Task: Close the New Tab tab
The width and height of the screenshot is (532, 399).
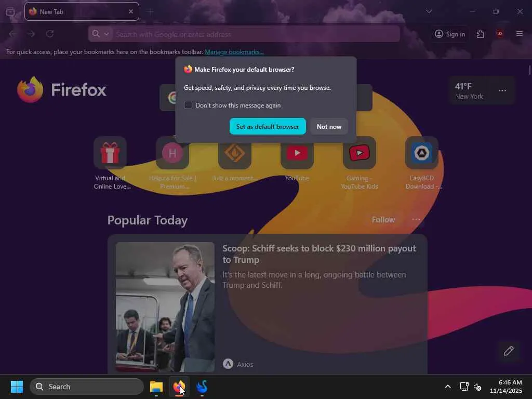Action: (131, 11)
